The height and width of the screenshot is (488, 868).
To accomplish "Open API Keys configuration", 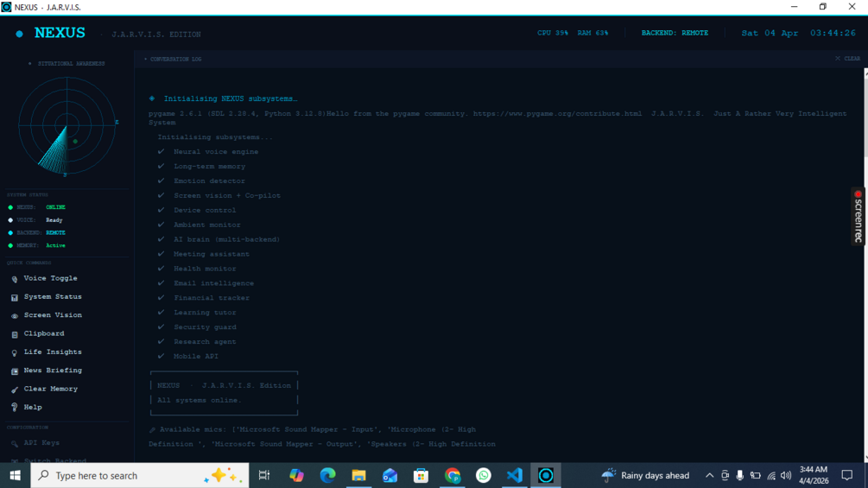I will tap(41, 442).
